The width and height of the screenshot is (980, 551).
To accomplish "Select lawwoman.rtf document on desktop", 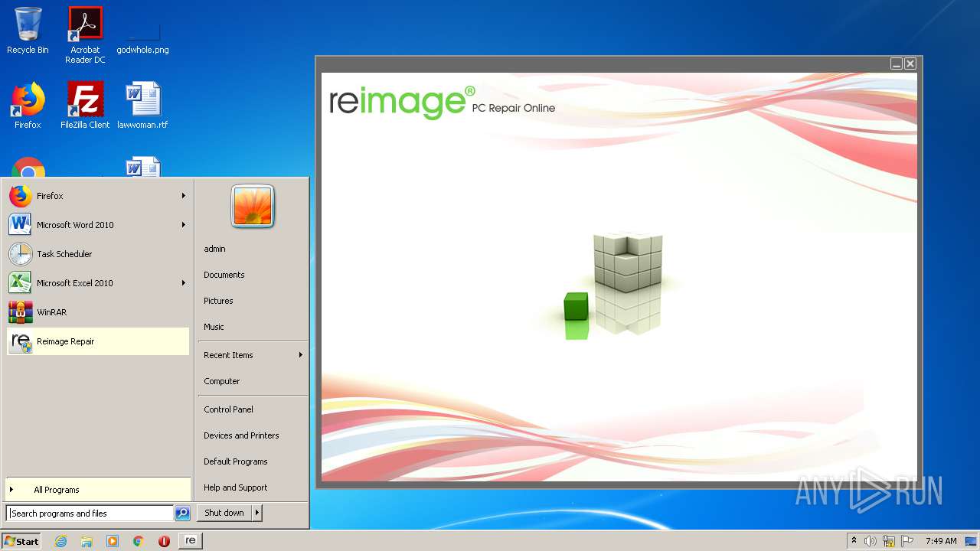I will [142, 106].
